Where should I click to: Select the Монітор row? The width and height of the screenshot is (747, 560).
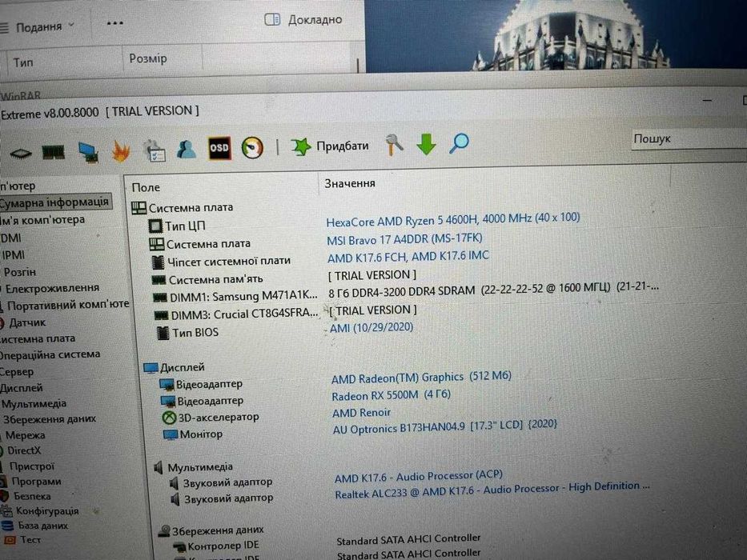click(x=193, y=434)
